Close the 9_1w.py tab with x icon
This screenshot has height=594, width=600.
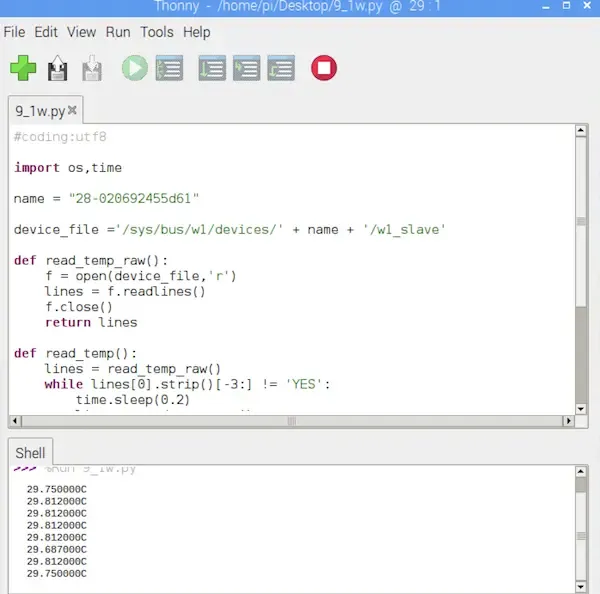pyautogui.click(x=72, y=111)
